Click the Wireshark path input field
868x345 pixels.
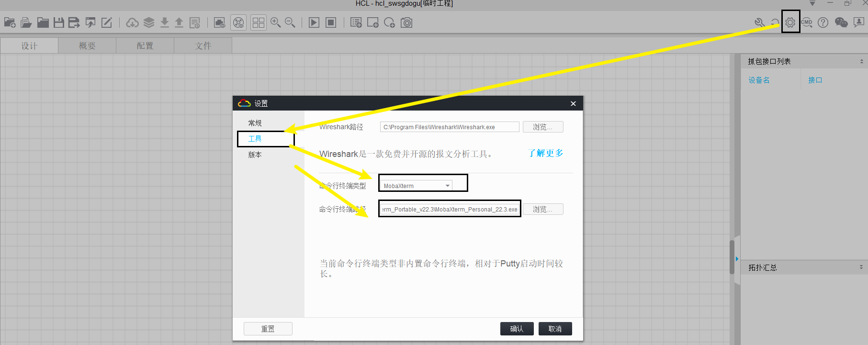pyautogui.click(x=450, y=127)
